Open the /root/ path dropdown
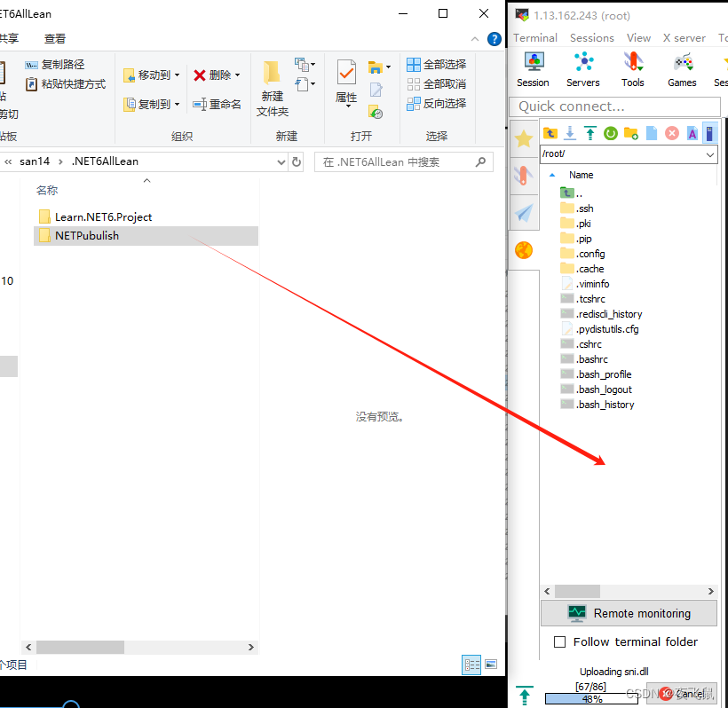This screenshot has height=708, width=728. point(708,154)
